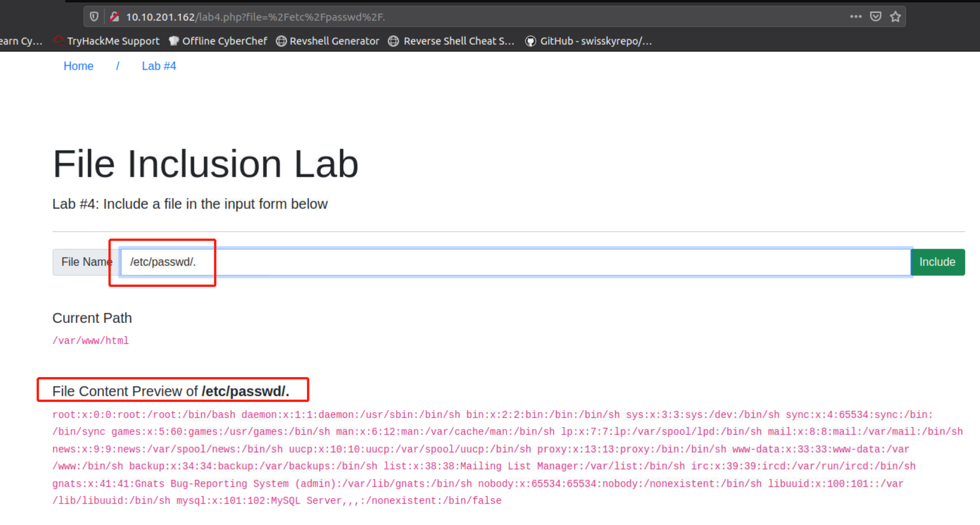Bookmark this page with the star icon
This screenshot has width=980, height=525.
tap(896, 16)
